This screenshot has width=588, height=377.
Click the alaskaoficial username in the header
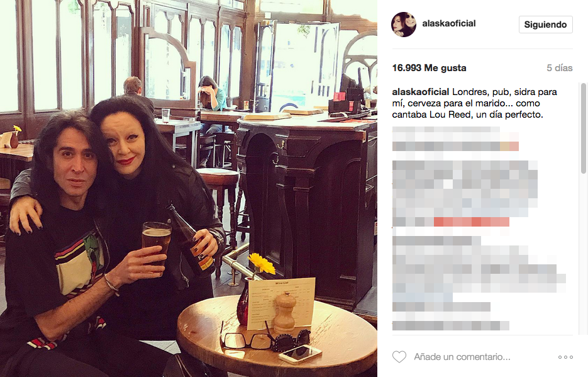click(x=449, y=23)
